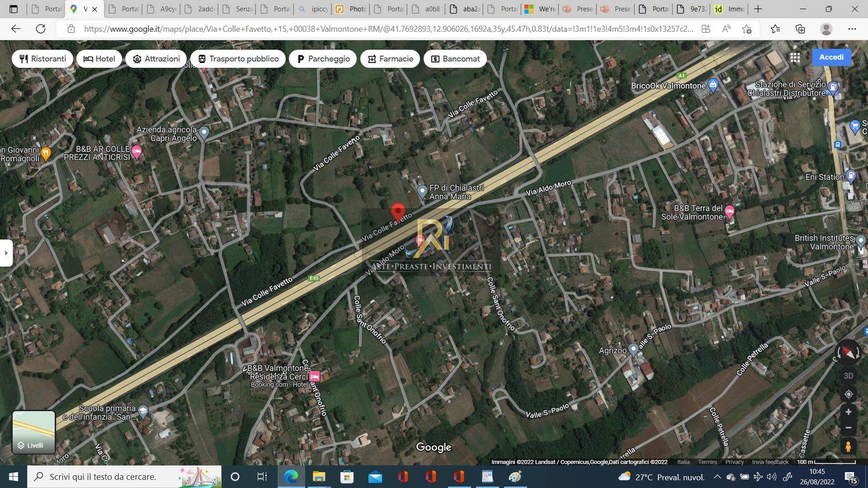Click the browser address bar URL
Viewport: 868px width, 488px height.
(388, 29)
